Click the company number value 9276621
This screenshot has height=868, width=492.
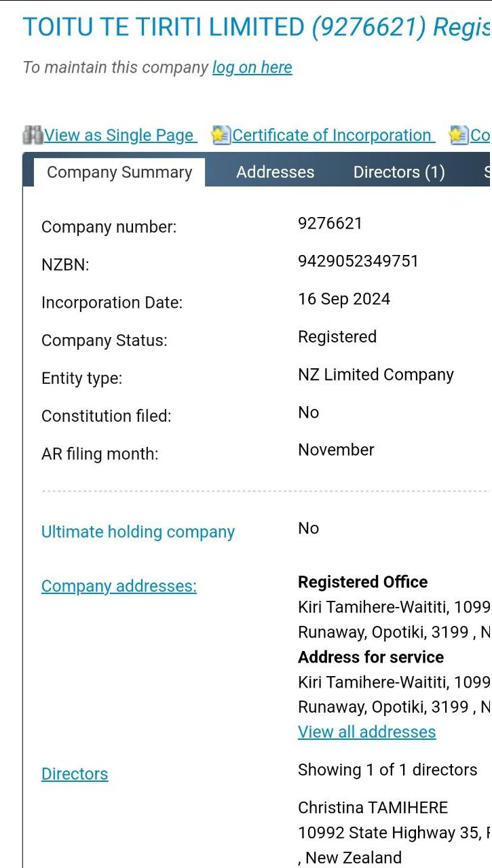330,224
